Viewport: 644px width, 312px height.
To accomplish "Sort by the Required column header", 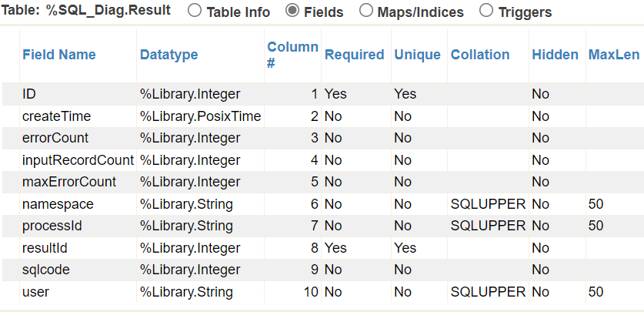I will point(354,55).
